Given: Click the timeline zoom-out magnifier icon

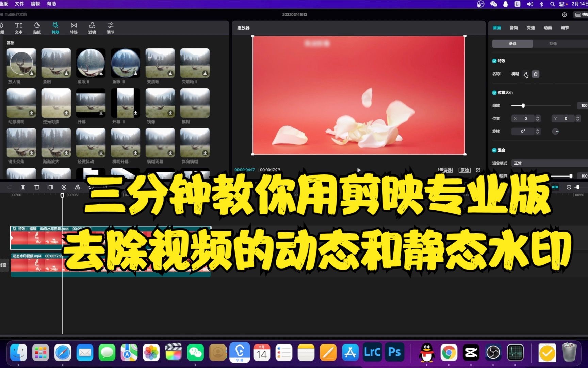Looking at the screenshot, I should (x=569, y=187).
